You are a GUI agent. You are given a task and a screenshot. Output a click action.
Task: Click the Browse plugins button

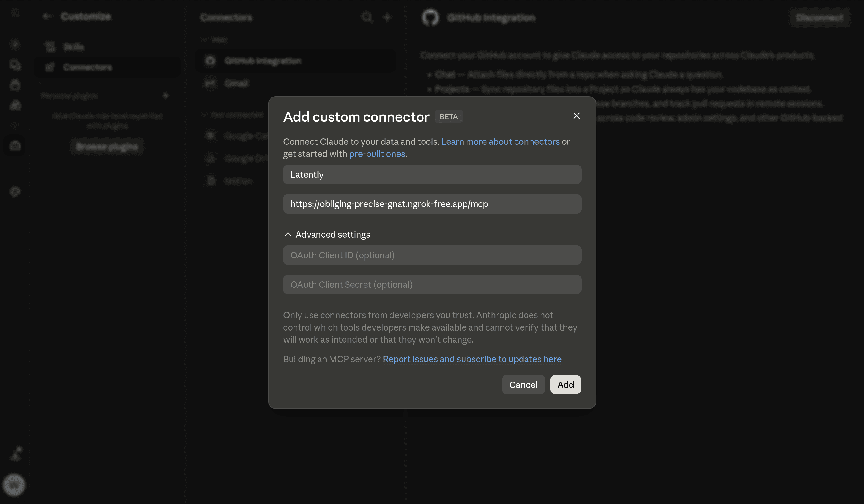pyautogui.click(x=107, y=147)
